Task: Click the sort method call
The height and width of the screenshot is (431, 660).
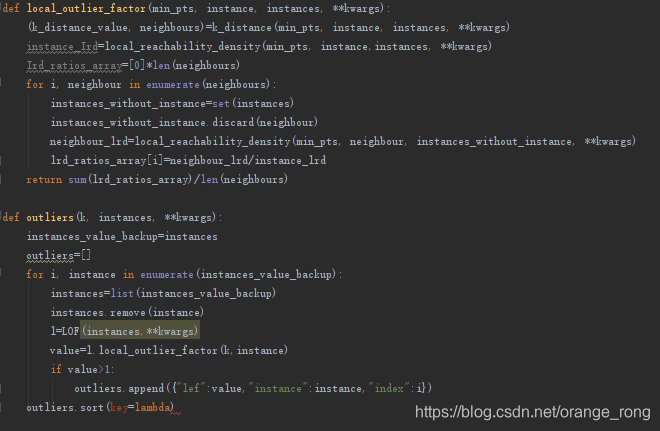Action: pyautogui.click(x=91, y=407)
